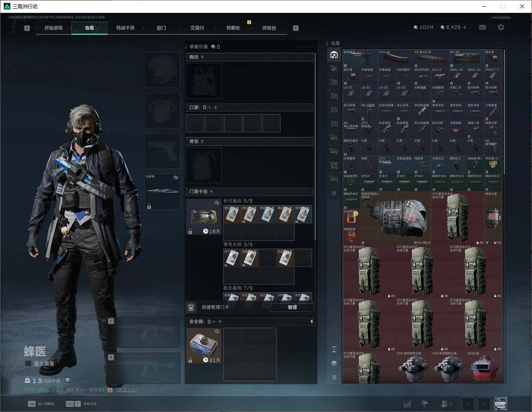Show help for 门禁卡包 section
The image size is (532, 412).
coord(212,192)
